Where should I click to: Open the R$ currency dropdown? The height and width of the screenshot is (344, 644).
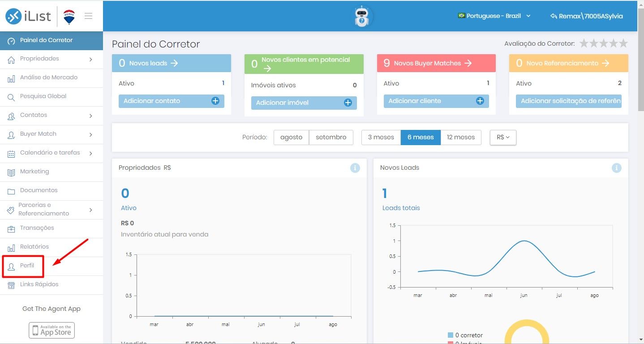coord(503,137)
